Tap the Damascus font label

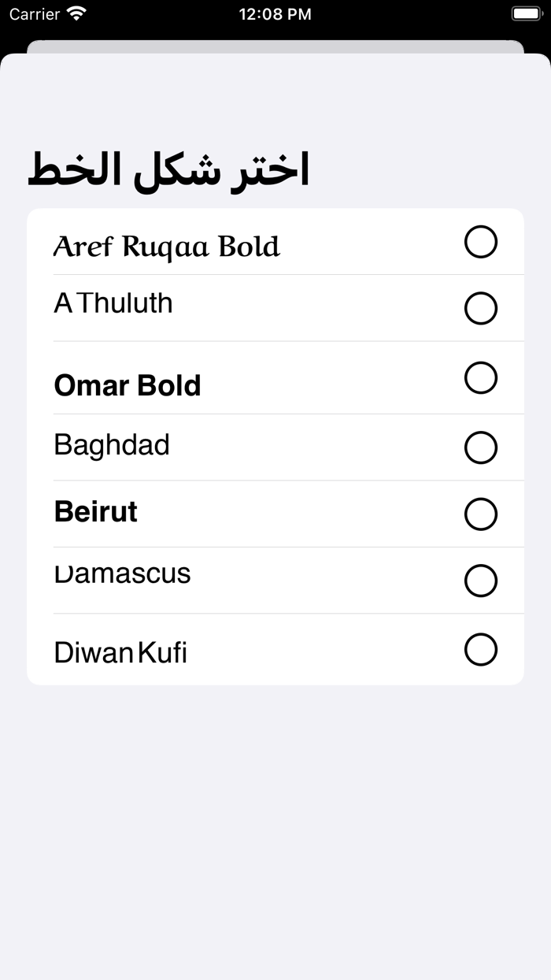pos(122,575)
